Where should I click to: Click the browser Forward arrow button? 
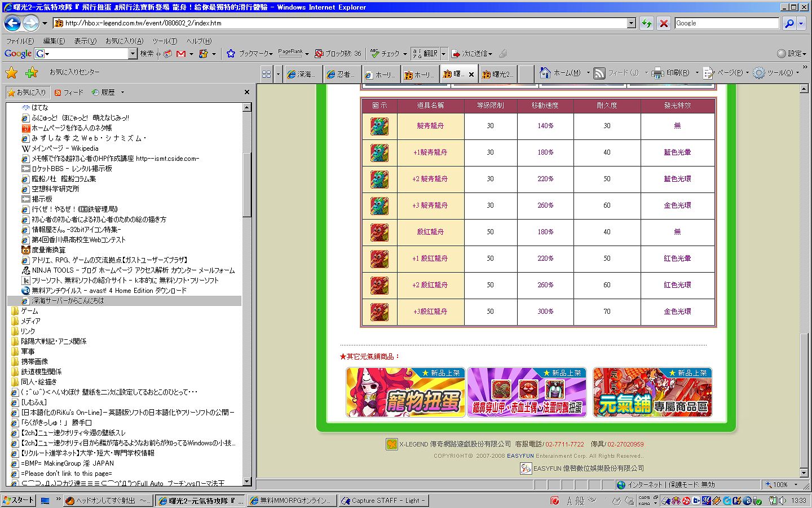point(31,23)
